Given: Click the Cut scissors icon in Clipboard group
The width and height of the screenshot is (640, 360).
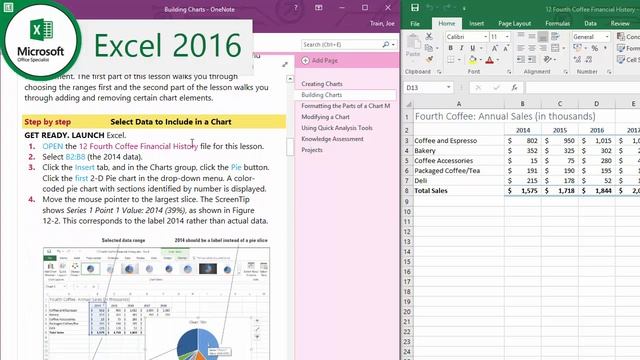Looking at the screenshot, I should pyautogui.click(x=429, y=36).
